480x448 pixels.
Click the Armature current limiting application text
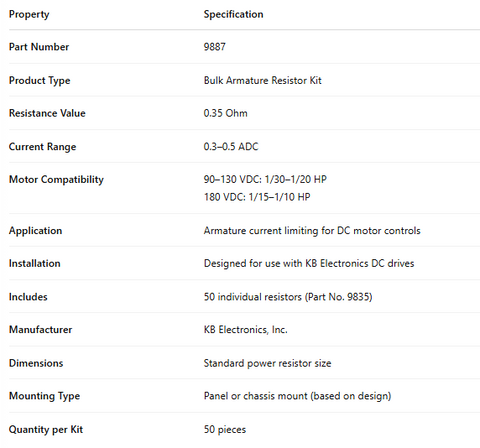click(312, 231)
